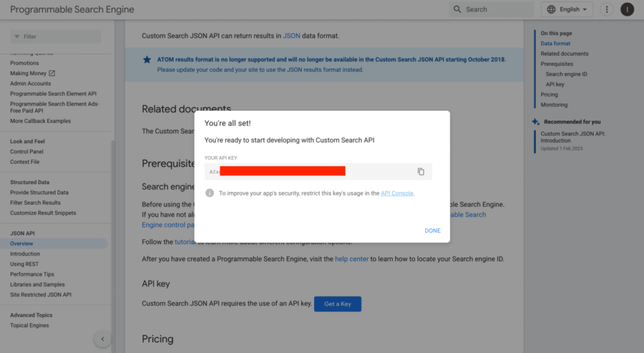Open recommended Custom Search JSON API: Introduction

click(x=572, y=137)
